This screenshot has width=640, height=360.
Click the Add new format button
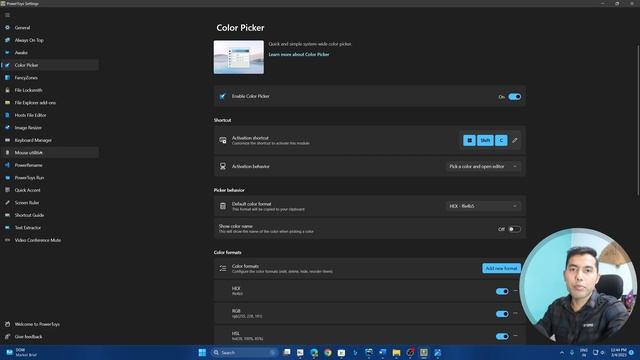(501, 269)
